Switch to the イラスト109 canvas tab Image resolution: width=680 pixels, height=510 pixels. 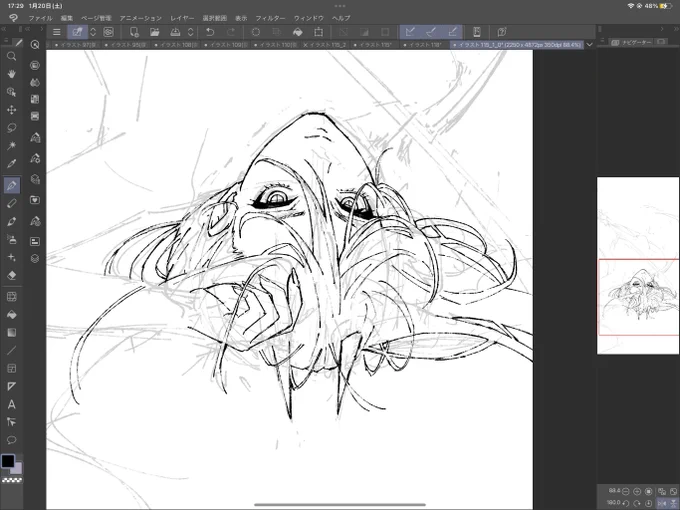pos(225,45)
